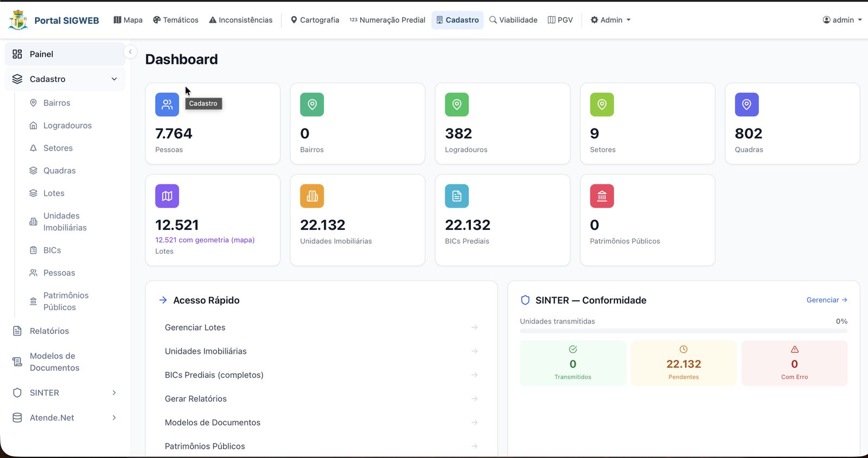Click the admin user avatar icon
Viewport: 868px width, 458px height.
click(x=826, y=20)
